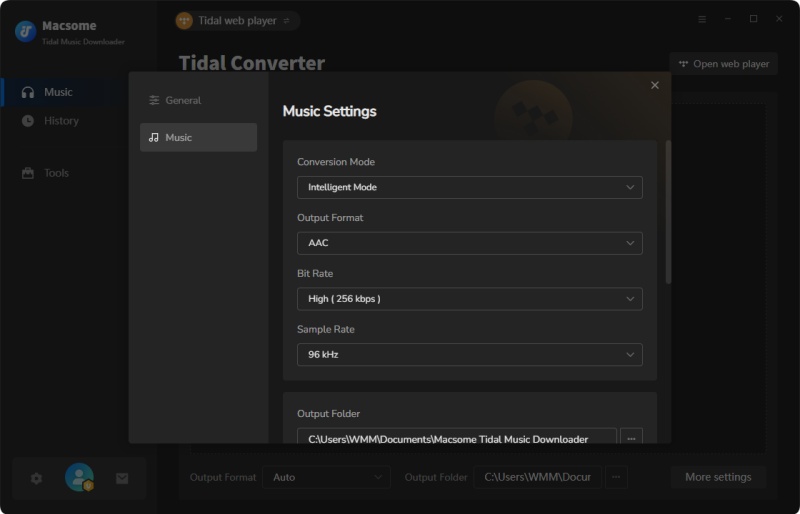This screenshot has height=514, width=800.
Task: Open History in the sidebar
Action: tap(61, 121)
